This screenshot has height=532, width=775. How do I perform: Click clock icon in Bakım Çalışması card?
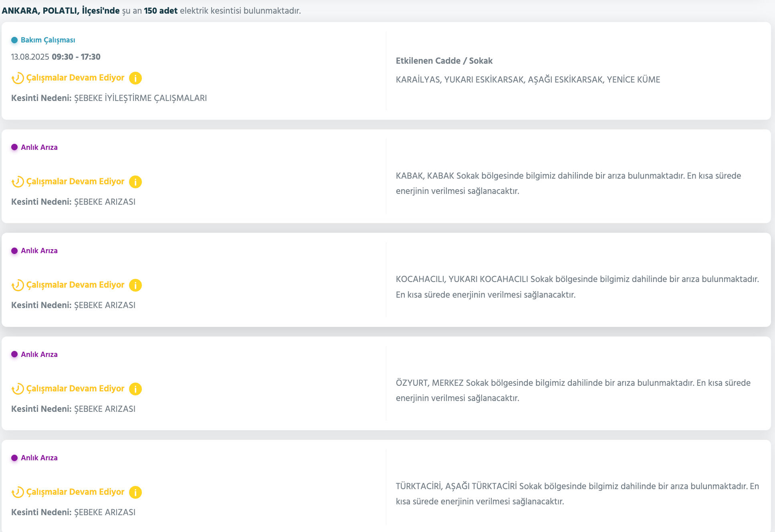click(17, 78)
